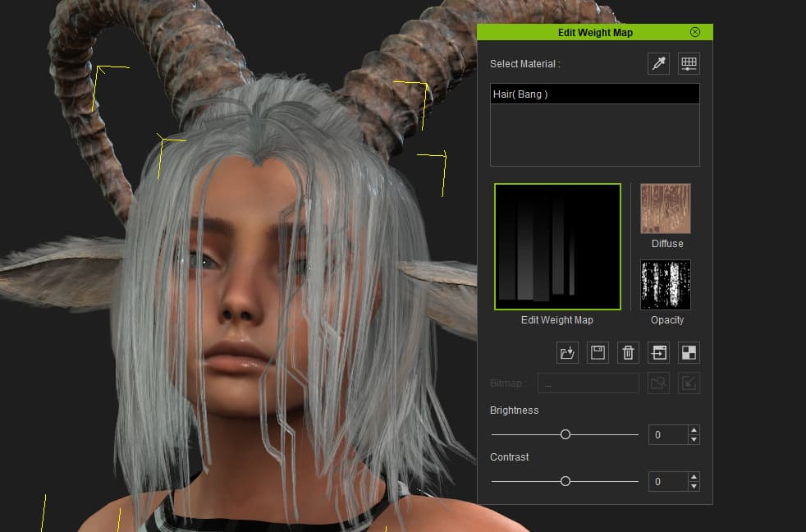Save the weight map with floppy disk icon
Image resolution: width=806 pixels, height=532 pixels.
598,353
